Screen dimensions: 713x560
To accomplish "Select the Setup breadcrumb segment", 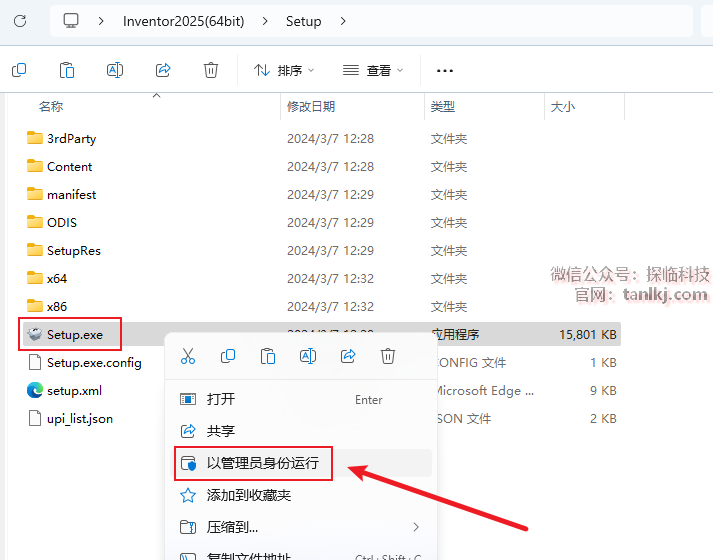I will point(303,21).
